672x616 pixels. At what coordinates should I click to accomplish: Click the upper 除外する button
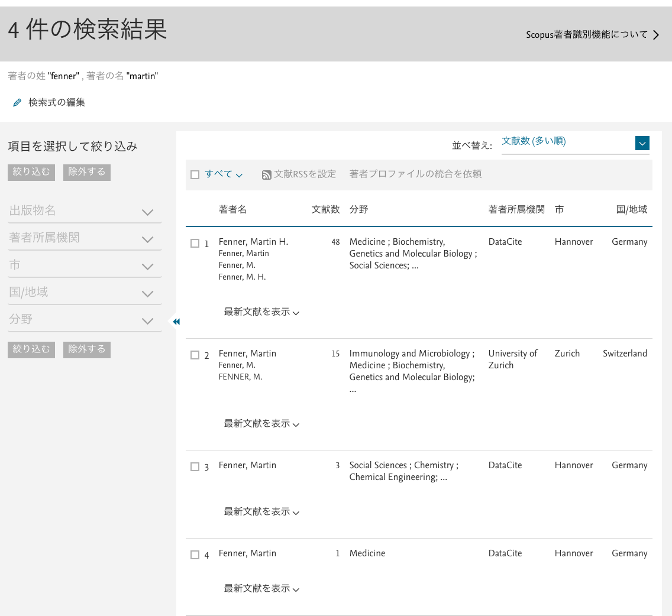click(x=87, y=172)
